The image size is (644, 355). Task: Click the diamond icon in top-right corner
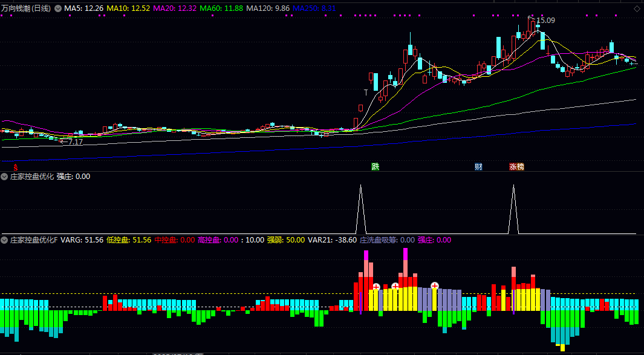click(637, 9)
